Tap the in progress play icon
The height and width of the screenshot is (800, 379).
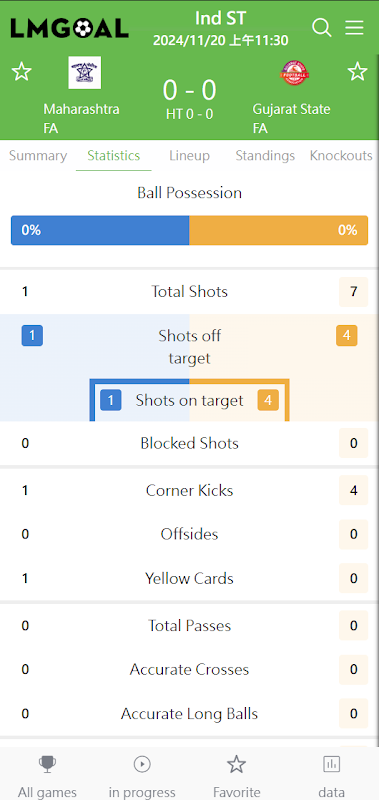coord(142,764)
